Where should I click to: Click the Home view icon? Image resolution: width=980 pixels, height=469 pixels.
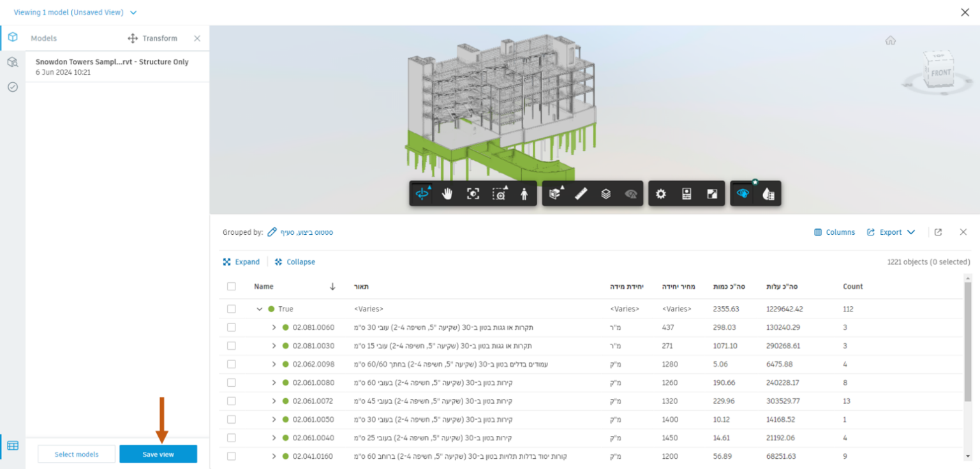[890, 41]
